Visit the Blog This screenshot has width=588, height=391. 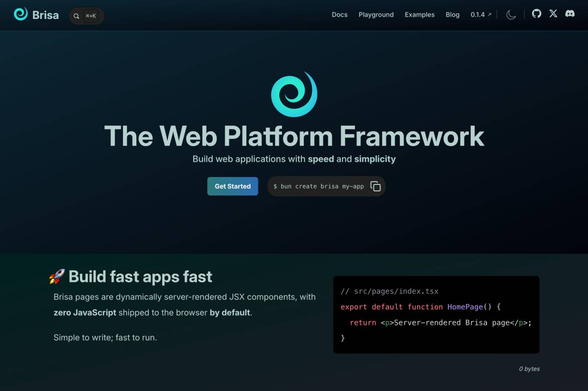[x=453, y=15]
